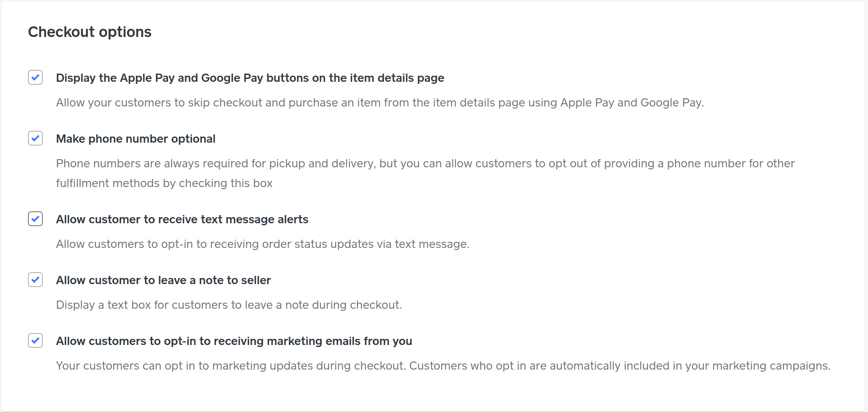Click the 'Checkout options' heading

[x=90, y=32]
